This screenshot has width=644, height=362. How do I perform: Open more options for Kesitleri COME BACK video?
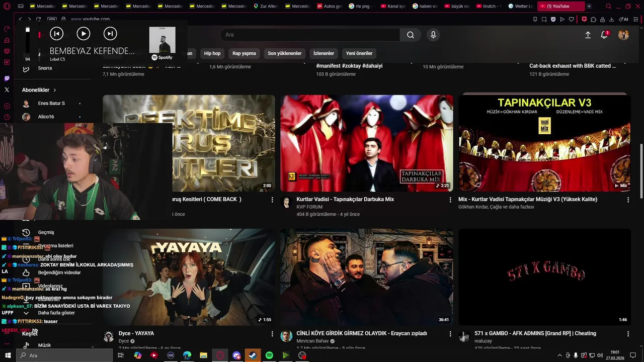coord(272,200)
